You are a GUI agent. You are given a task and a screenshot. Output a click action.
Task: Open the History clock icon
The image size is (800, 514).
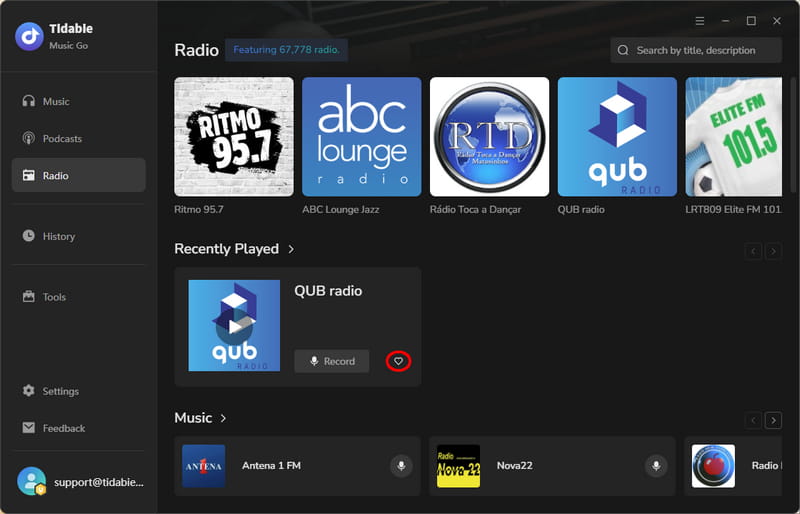point(29,236)
